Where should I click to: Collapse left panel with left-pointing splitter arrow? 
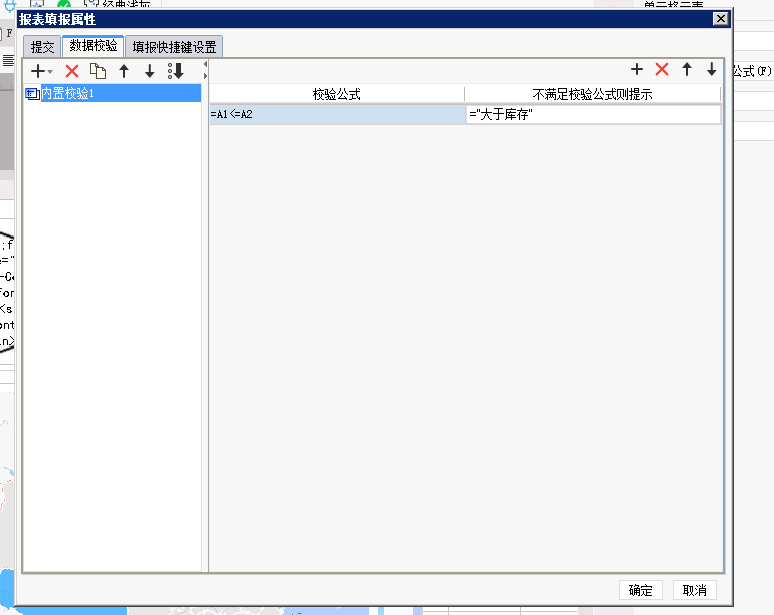[205, 64]
